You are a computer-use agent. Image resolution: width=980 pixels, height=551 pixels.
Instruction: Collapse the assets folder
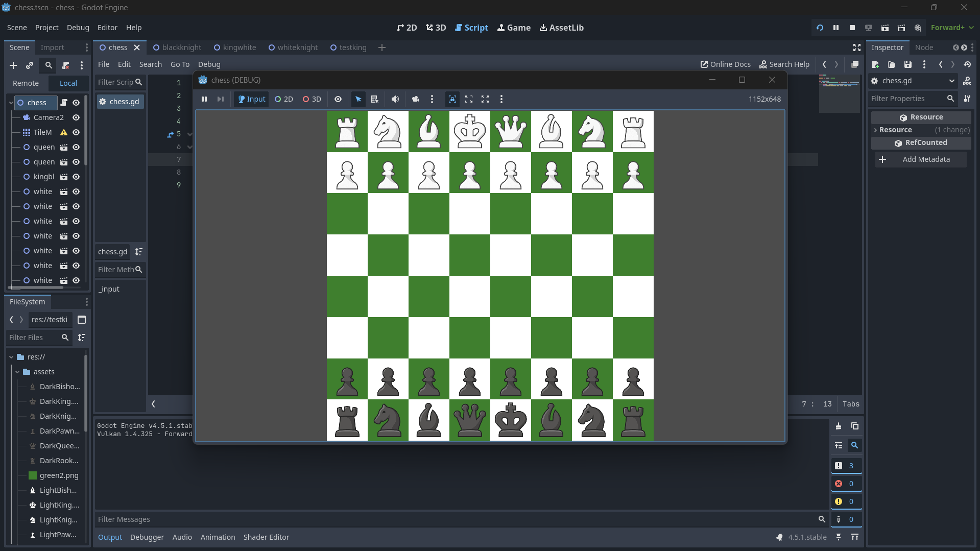(x=17, y=372)
